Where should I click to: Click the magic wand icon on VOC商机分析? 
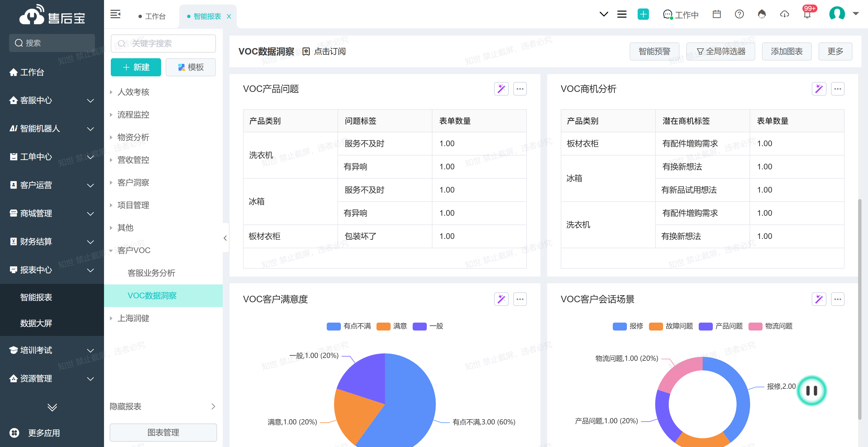tap(819, 89)
